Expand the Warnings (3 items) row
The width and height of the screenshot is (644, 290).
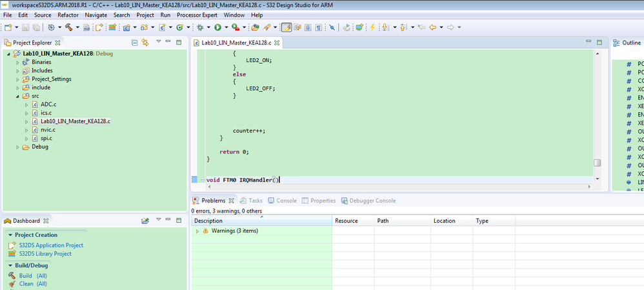pos(197,231)
